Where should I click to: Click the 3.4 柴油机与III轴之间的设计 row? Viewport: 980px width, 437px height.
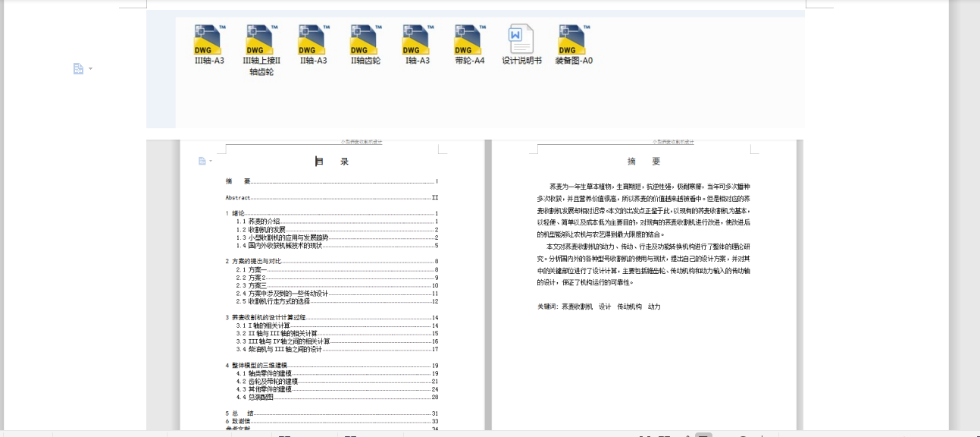coord(337,349)
